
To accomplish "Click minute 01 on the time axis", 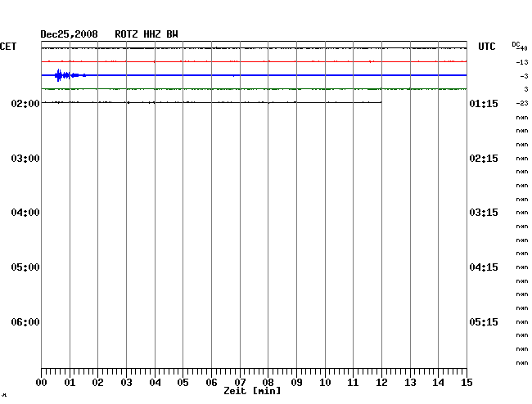I will click(70, 383).
